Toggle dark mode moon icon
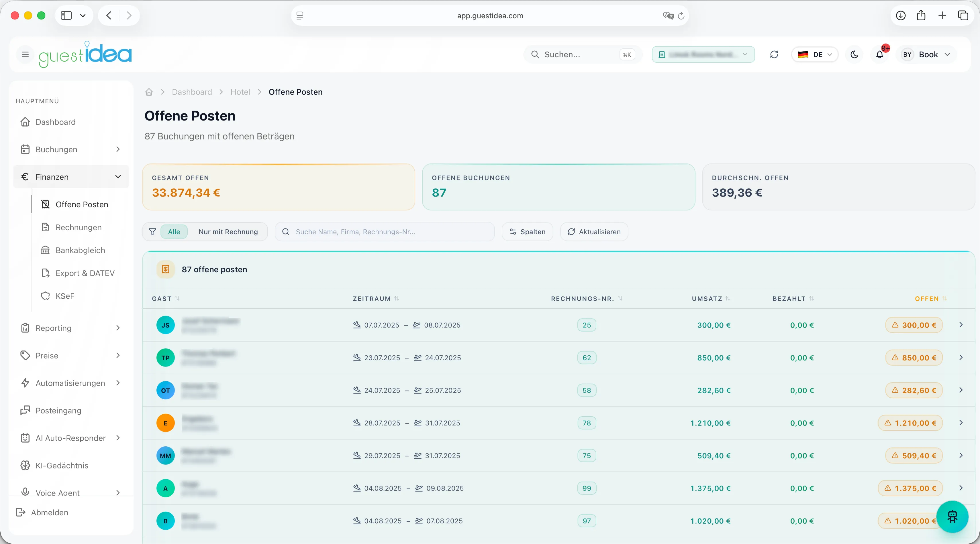The height and width of the screenshot is (544, 980). (x=854, y=54)
